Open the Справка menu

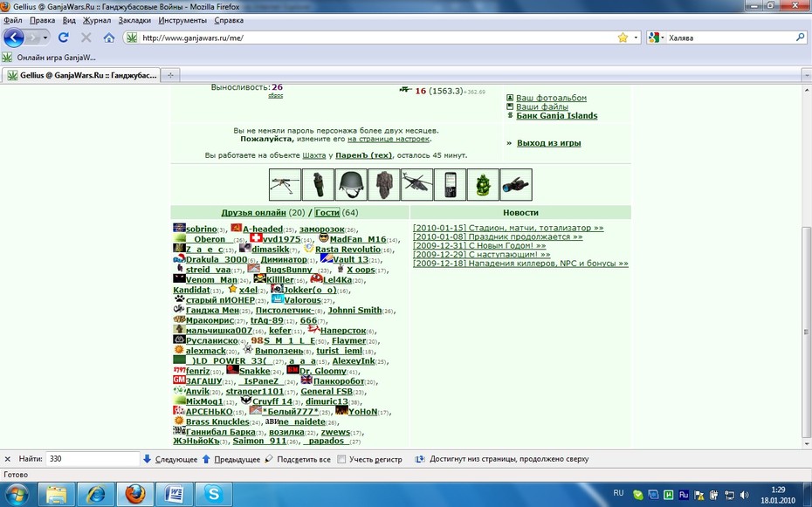[x=229, y=20]
